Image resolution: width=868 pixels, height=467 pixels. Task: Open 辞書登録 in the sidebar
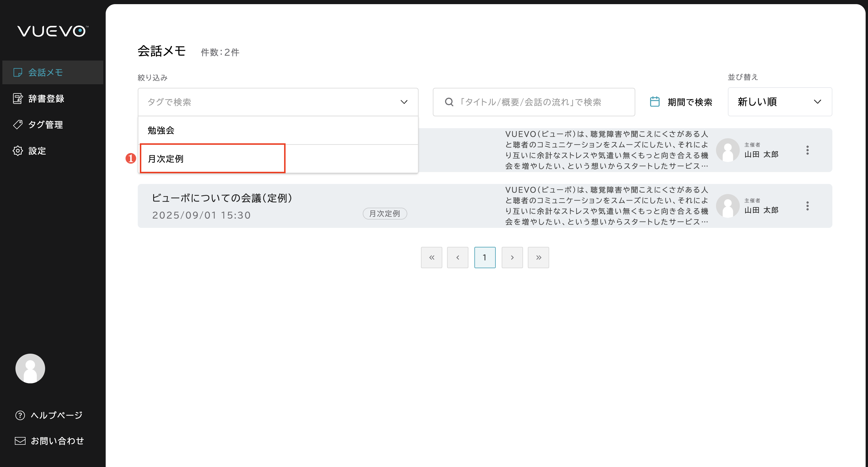[46, 99]
